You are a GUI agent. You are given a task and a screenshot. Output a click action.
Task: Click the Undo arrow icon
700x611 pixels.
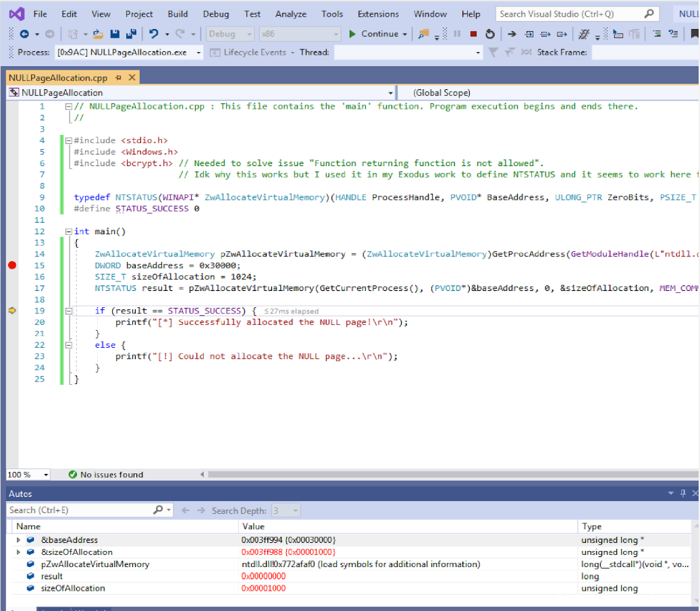pyautogui.click(x=153, y=34)
